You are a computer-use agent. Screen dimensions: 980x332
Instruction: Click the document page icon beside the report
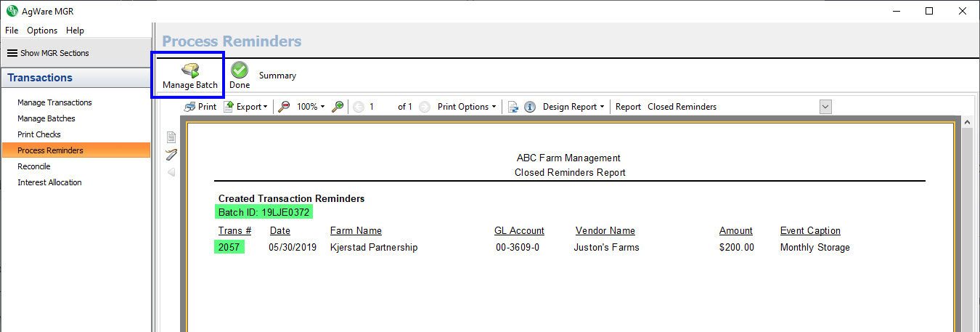(x=171, y=137)
